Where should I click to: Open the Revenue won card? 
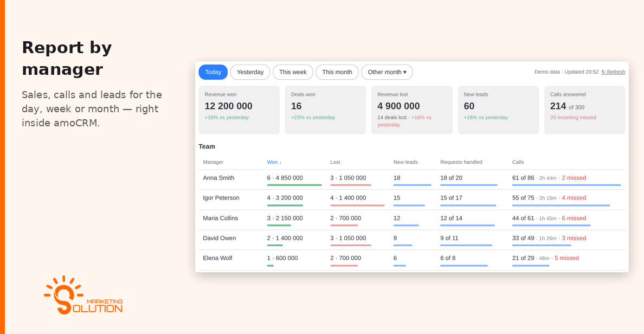tap(239, 110)
